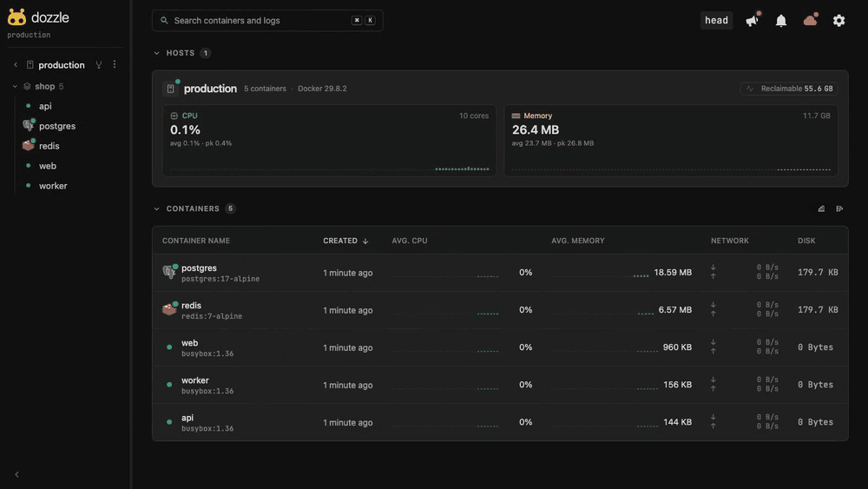
Task: Collapse the Hosts section
Action: point(156,53)
